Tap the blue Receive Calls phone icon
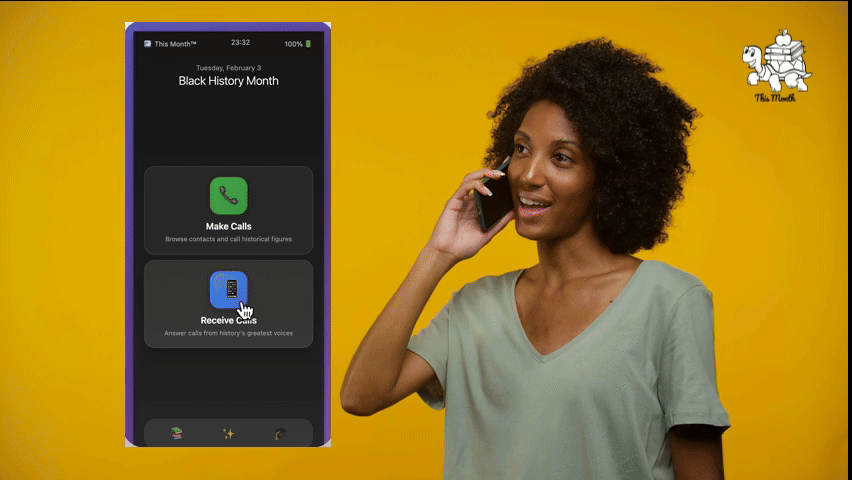Viewport: 852px width, 480px height. 228,290
